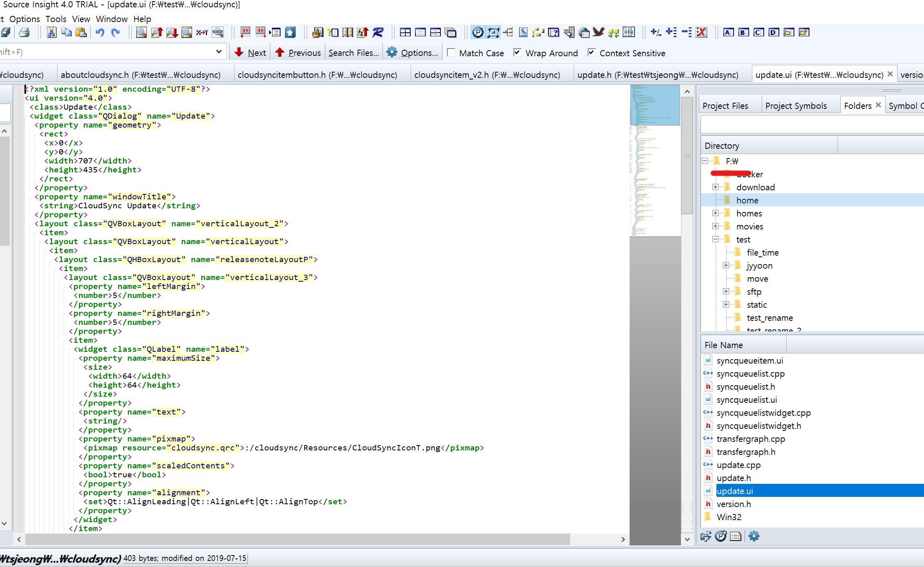Open the Help menu

pos(142,19)
